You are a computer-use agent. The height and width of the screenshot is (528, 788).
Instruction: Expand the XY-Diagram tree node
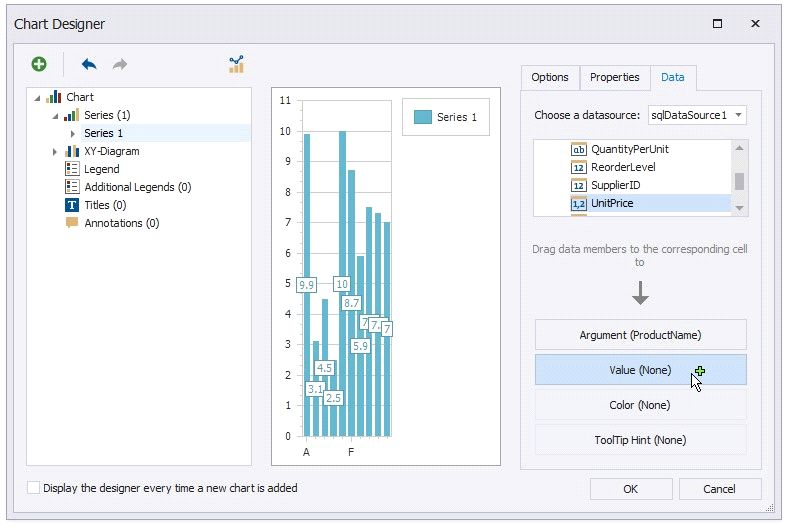[55, 152]
